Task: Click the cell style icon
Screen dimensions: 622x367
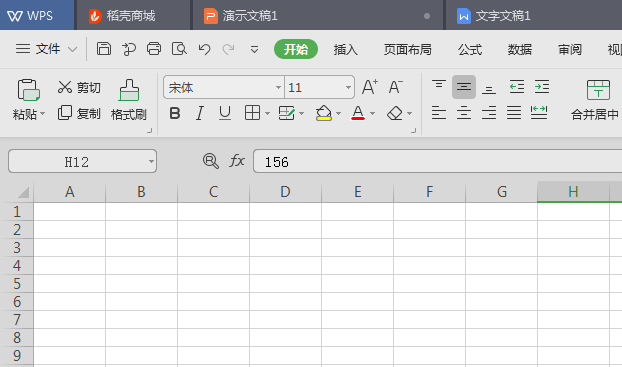Action: point(286,113)
